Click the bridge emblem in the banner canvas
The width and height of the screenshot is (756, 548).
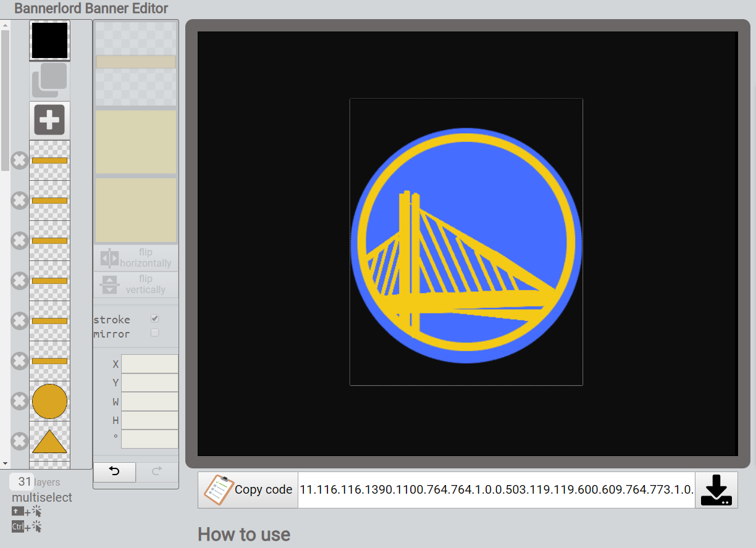[x=466, y=246]
